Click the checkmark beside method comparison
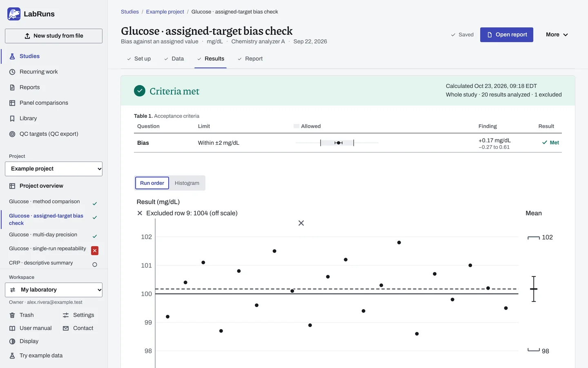The width and height of the screenshot is (588, 368). [95, 204]
